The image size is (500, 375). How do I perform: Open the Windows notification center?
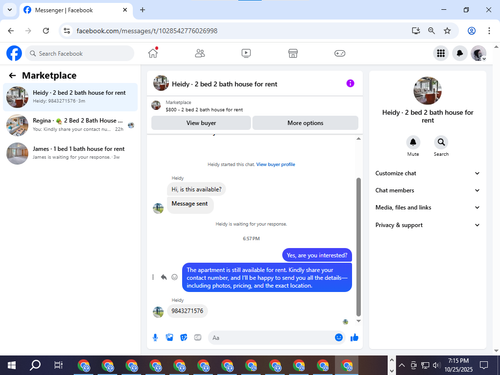pos(484,365)
